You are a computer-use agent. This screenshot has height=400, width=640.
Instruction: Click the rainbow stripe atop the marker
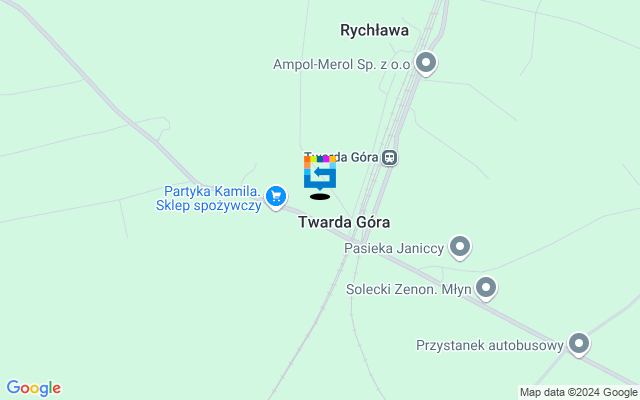[320, 159]
